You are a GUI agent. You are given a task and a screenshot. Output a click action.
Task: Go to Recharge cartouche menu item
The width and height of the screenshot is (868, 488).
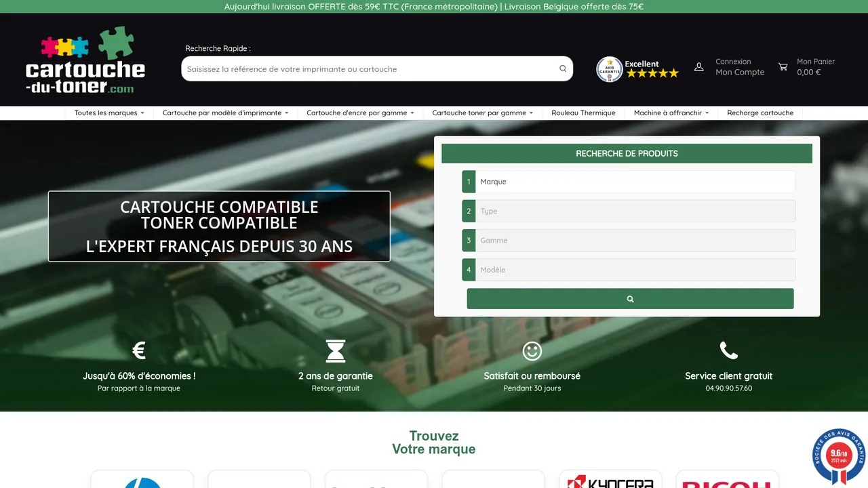760,113
